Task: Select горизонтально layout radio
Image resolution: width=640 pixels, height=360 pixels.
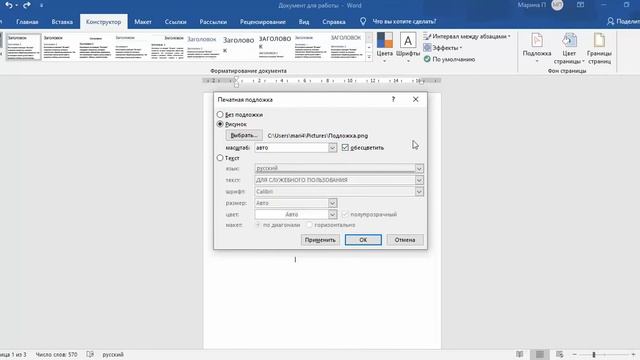Action: [x=309, y=225]
